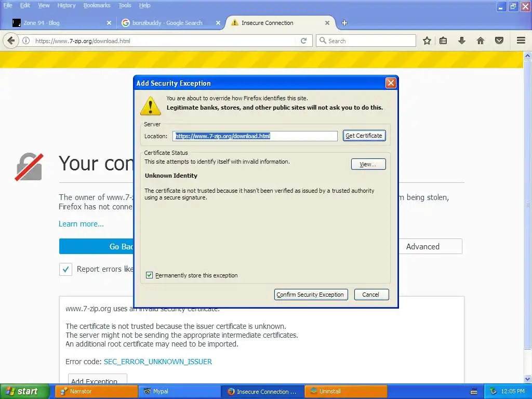Select the Insecure Connection tab
Image resolution: width=532 pixels, height=399 pixels.
click(280, 23)
